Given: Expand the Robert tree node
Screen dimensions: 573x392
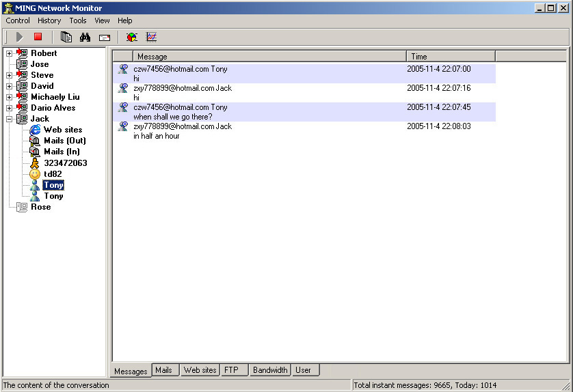Looking at the screenshot, I should point(9,53).
